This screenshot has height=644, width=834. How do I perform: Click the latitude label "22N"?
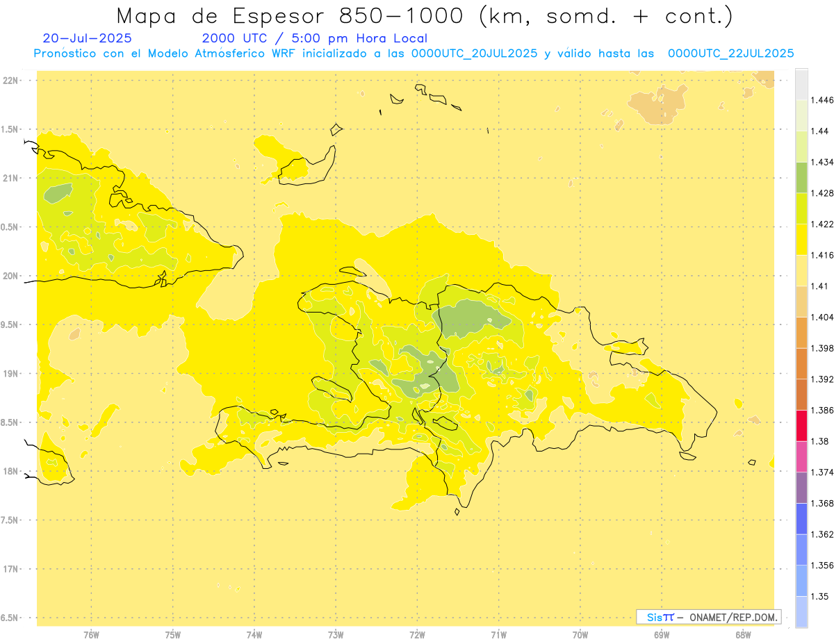(11, 80)
